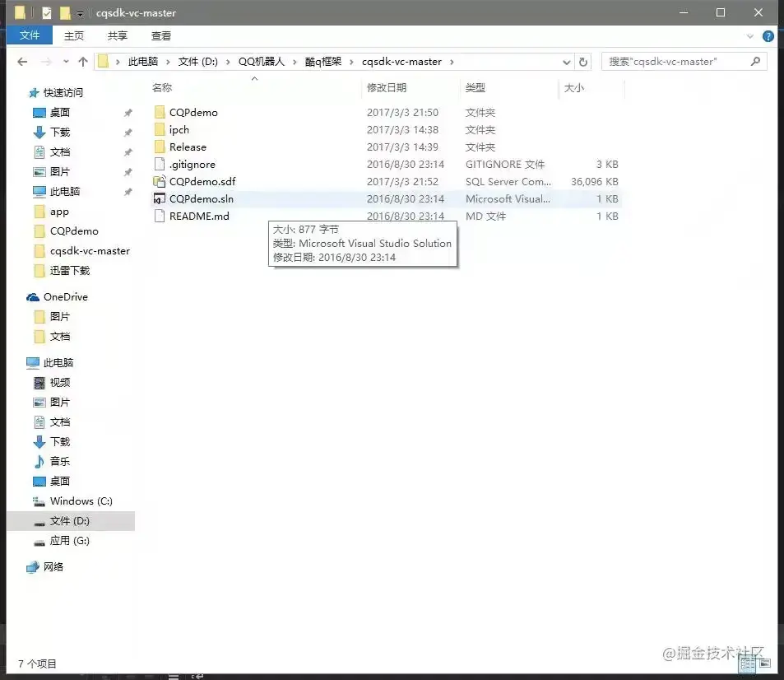
Task: Navigate to 酷q框架 in breadcrumb
Action: (323, 62)
